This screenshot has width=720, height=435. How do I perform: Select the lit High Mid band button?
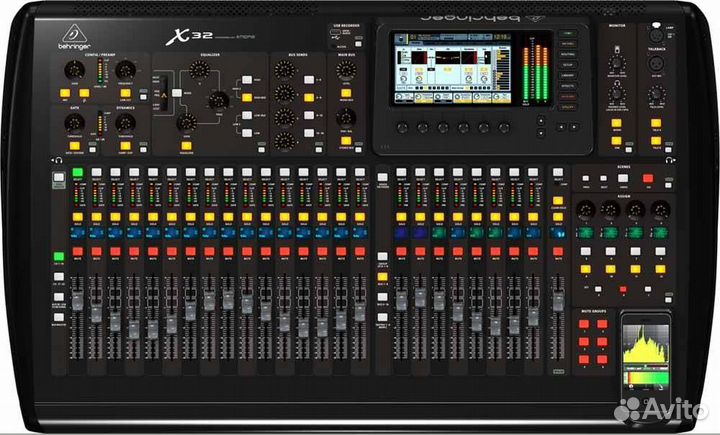point(247,97)
